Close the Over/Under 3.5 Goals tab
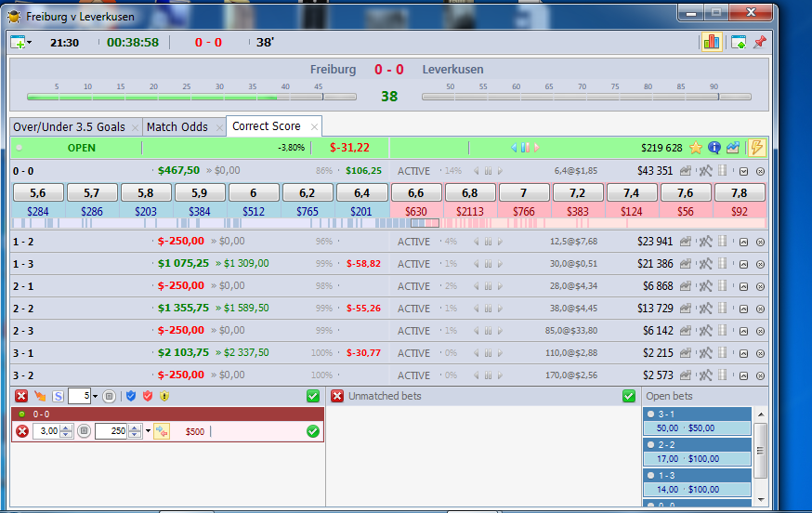Image resolution: width=812 pixels, height=513 pixels. 135,127
